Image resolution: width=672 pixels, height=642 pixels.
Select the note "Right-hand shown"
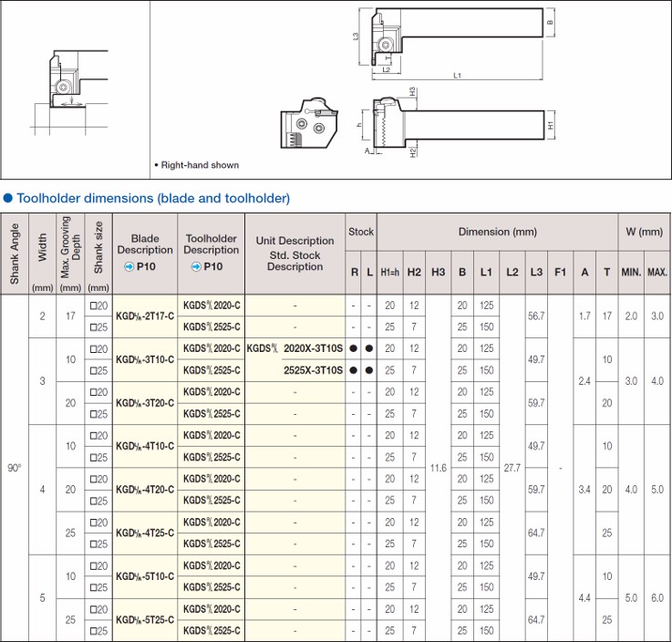[x=200, y=165]
